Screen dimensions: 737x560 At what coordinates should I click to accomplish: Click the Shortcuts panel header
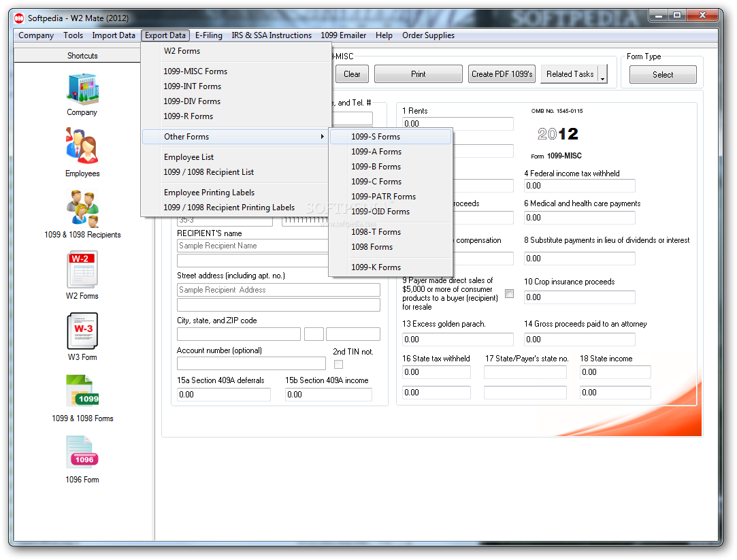point(82,56)
